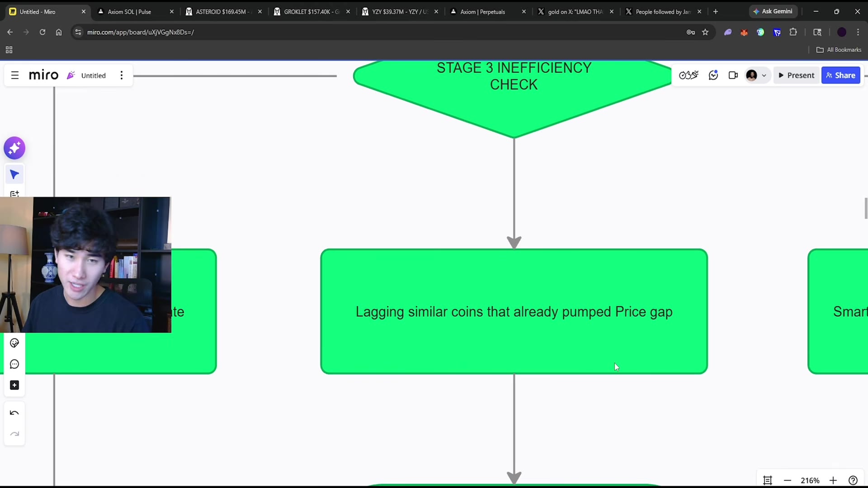Start video call camera icon
Image resolution: width=868 pixels, height=488 pixels.
coord(733,75)
